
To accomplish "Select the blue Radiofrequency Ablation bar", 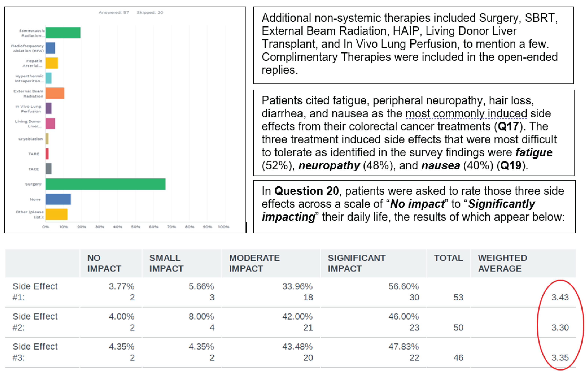I will tap(50, 48).
